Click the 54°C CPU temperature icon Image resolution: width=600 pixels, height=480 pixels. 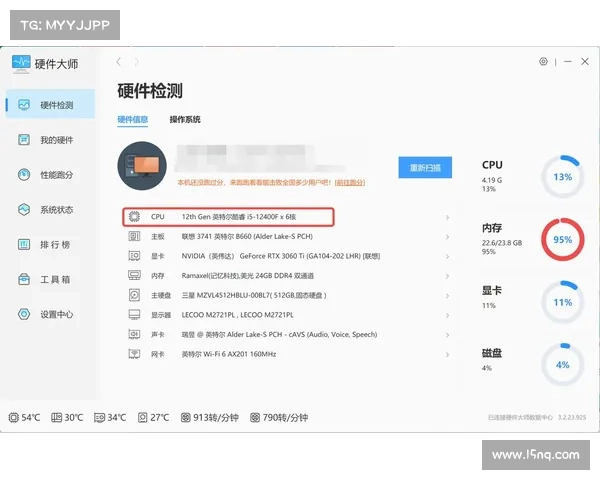coord(13,417)
